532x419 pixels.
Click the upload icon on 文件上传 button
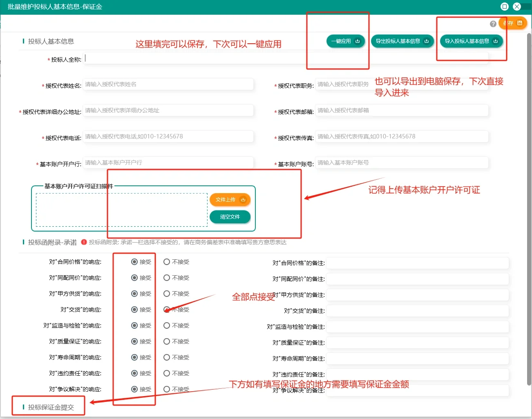(x=243, y=200)
